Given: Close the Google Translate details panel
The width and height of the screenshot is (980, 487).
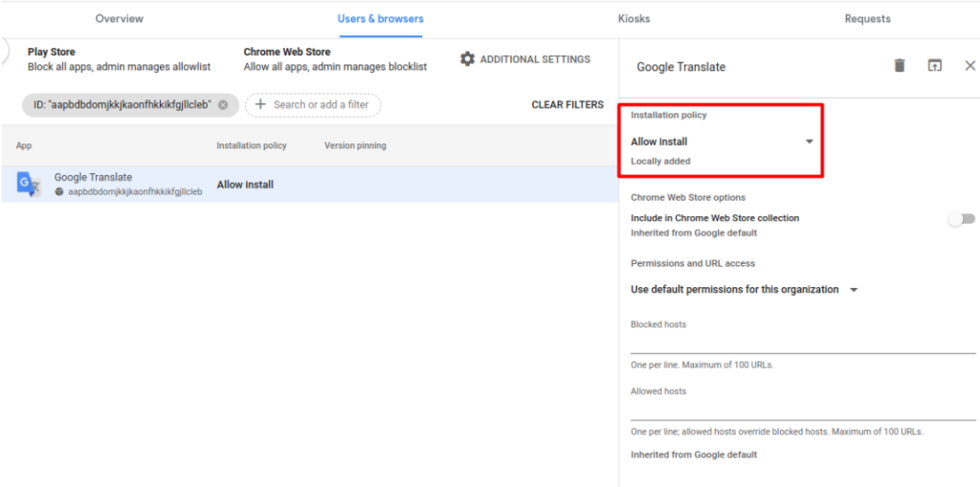Looking at the screenshot, I should point(970,66).
